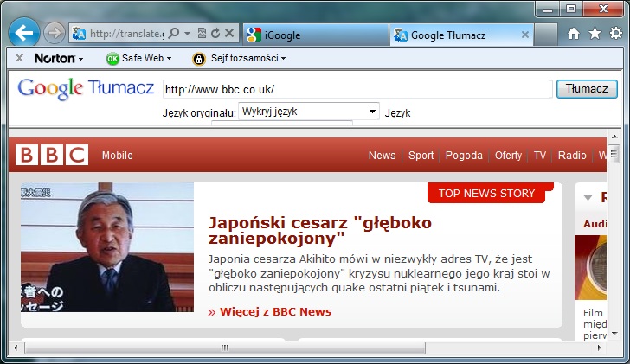Open a new blank tab
The width and height of the screenshot is (630, 364).
[x=546, y=35]
